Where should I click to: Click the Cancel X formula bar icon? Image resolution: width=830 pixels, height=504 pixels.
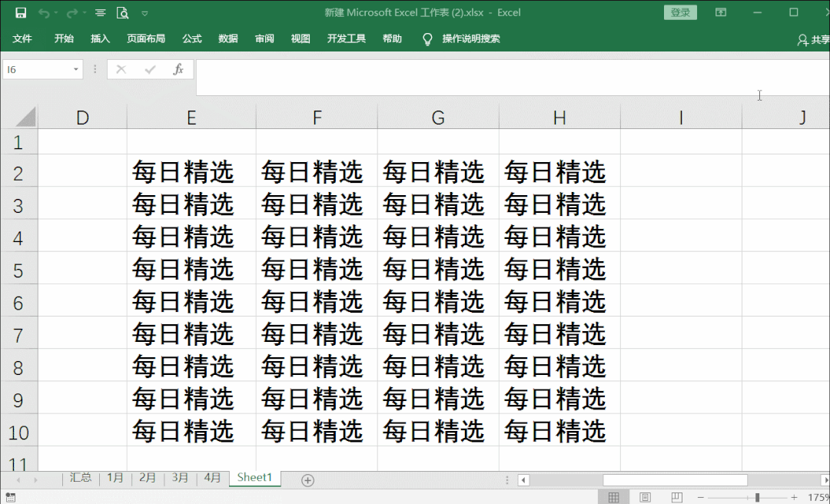(x=121, y=69)
